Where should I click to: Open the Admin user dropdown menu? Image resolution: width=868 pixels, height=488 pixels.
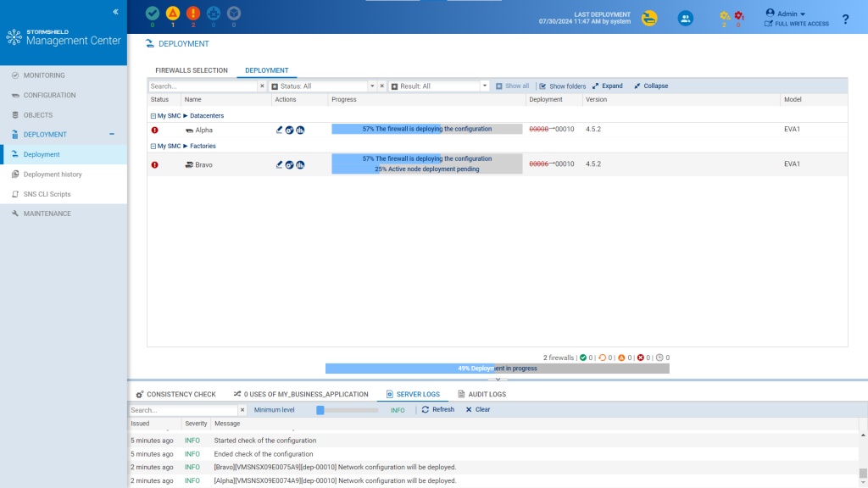click(x=786, y=14)
